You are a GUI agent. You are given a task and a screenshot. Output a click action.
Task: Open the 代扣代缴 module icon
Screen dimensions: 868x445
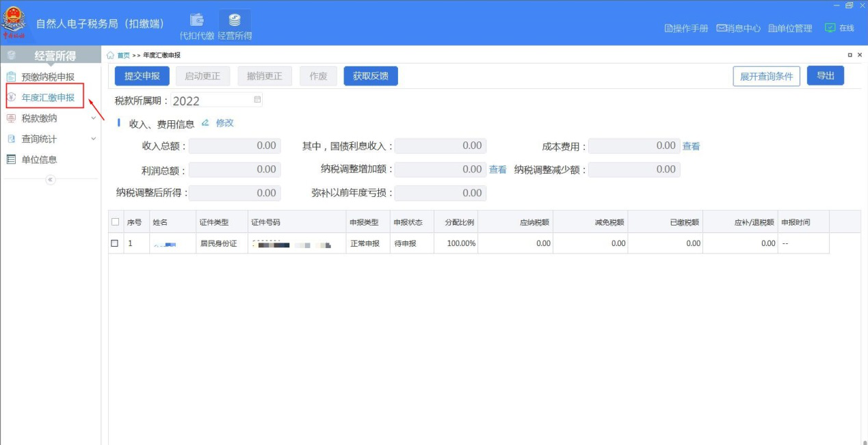click(197, 26)
